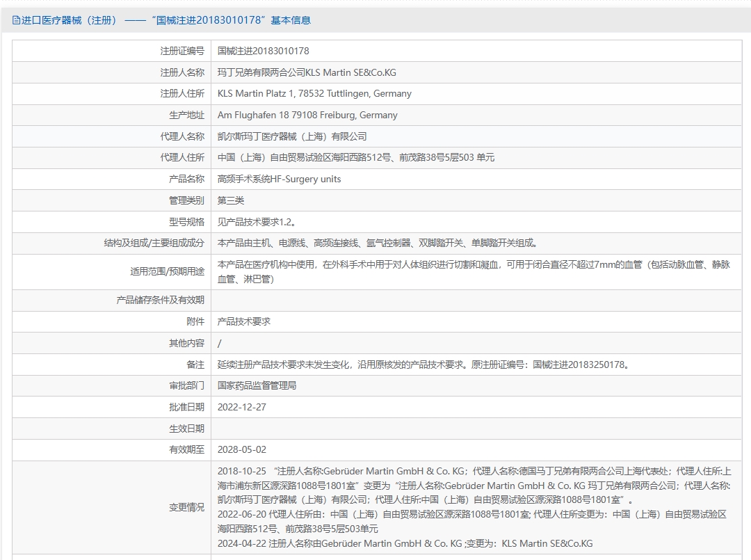Click the 注册人名称 label

click(x=182, y=72)
